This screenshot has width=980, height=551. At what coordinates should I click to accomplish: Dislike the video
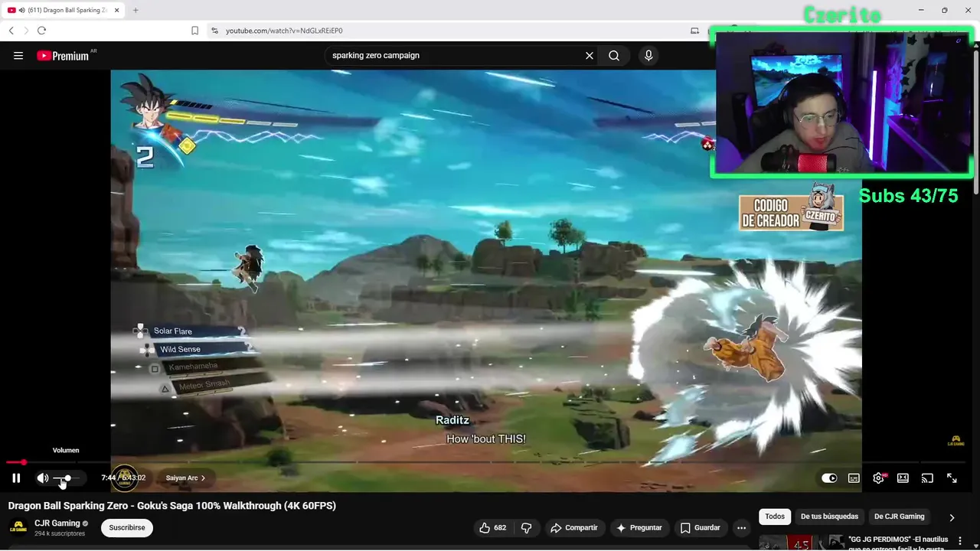click(x=526, y=528)
